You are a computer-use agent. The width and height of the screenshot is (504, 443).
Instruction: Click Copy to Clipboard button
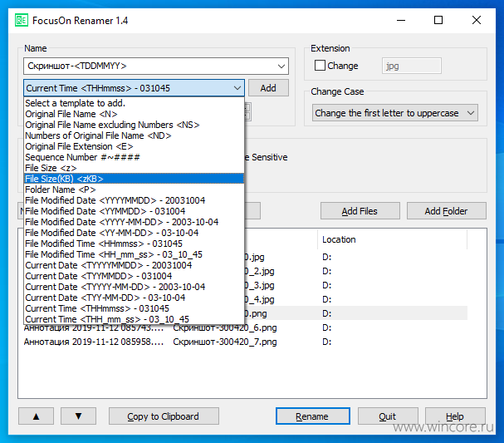(x=164, y=416)
